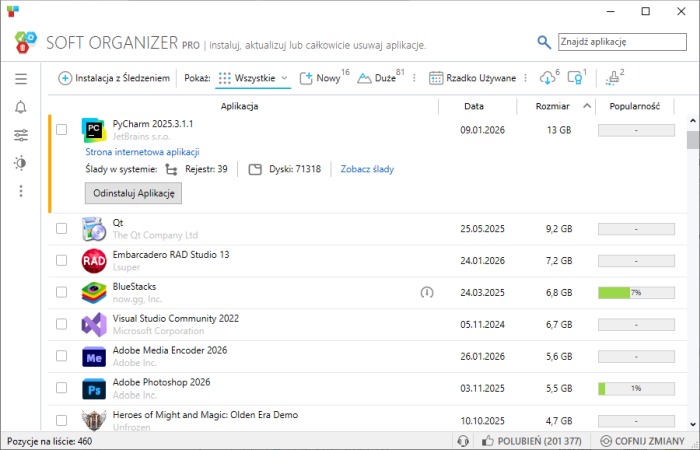Click the Adobe Photoshop 1% popularity bar
Screen dimensions: 700x450
click(x=636, y=389)
